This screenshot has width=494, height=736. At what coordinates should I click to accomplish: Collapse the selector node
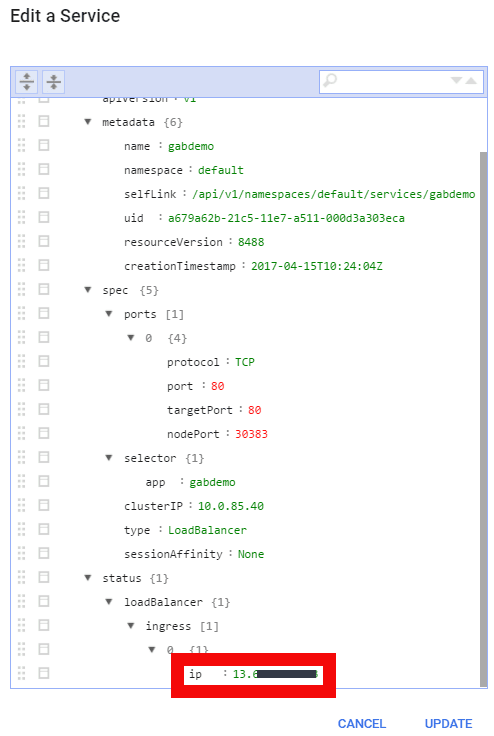tap(109, 457)
